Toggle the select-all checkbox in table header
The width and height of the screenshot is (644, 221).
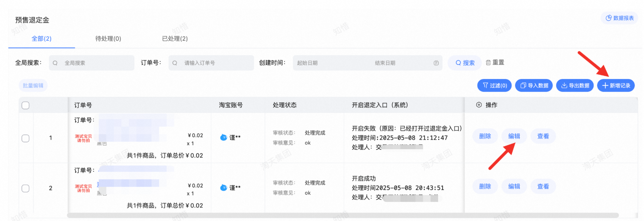(x=26, y=105)
